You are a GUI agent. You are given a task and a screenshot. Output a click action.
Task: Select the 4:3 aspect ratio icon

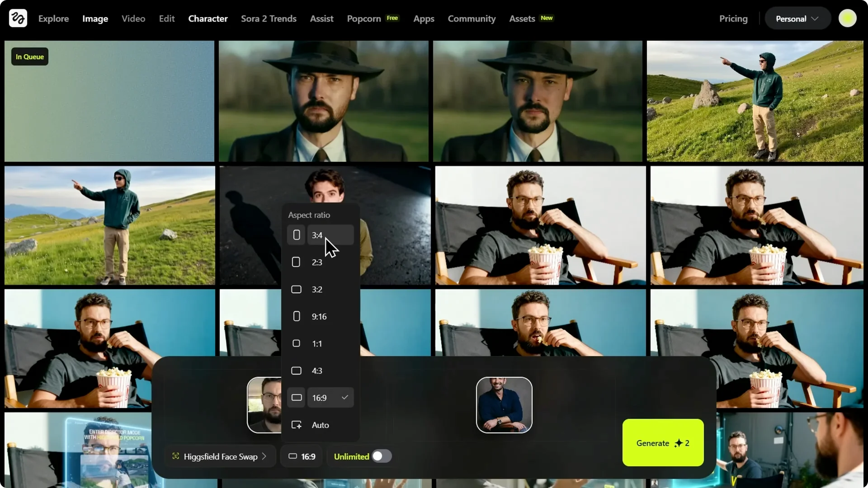296,371
